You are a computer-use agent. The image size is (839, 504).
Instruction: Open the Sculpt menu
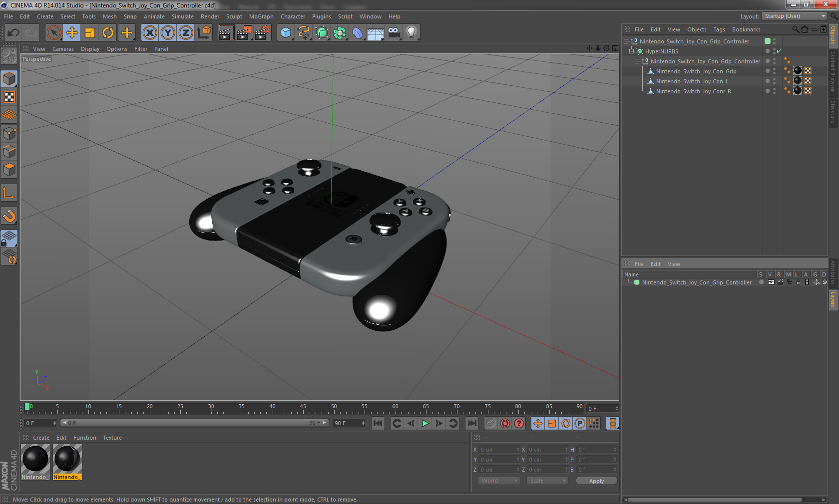point(234,16)
